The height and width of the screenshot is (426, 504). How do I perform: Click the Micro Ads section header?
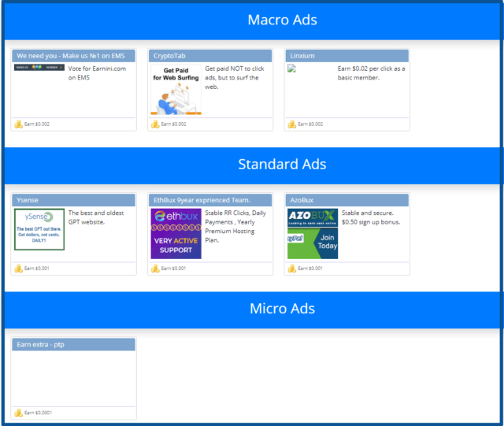[x=282, y=309]
